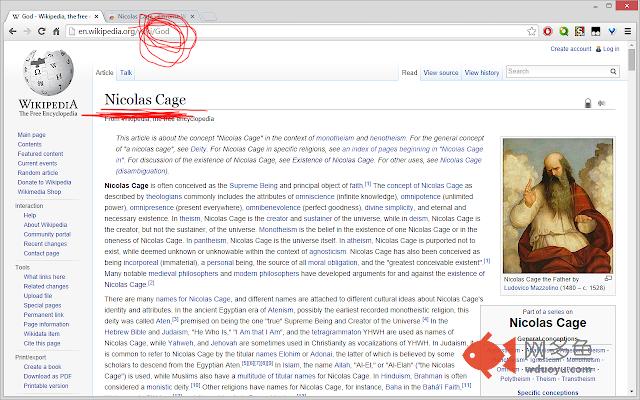This screenshot has height=400, width=640.
Task: Close the God - Wikipedia tab
Action: pyautogui.click(x=96, y=16)
